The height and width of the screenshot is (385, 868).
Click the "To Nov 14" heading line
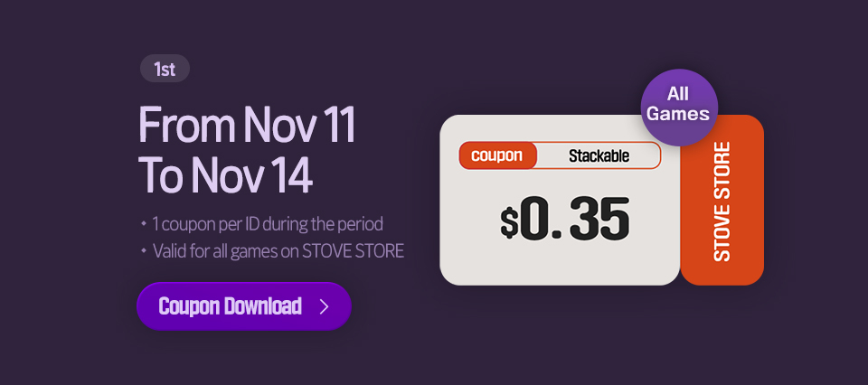(225, 175)
